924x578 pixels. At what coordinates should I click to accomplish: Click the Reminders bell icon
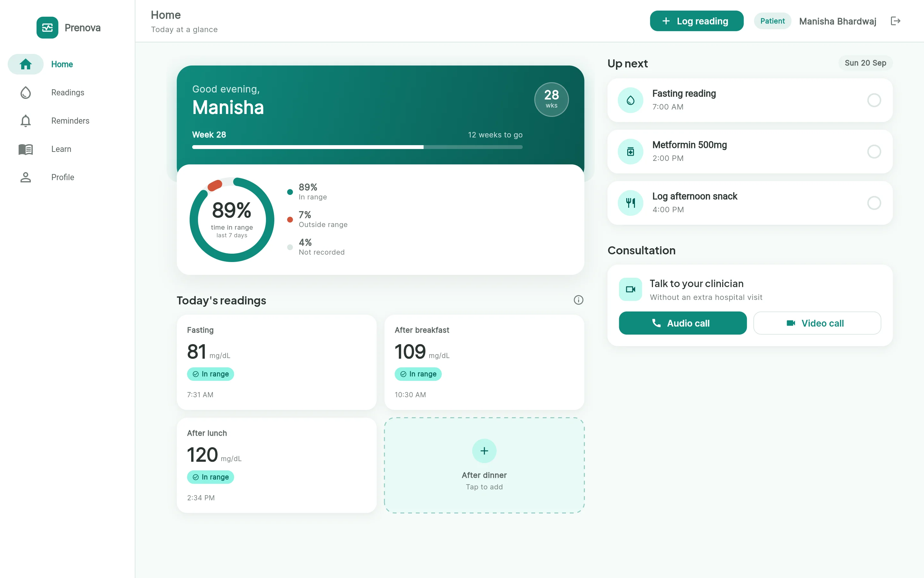[26, 121]
